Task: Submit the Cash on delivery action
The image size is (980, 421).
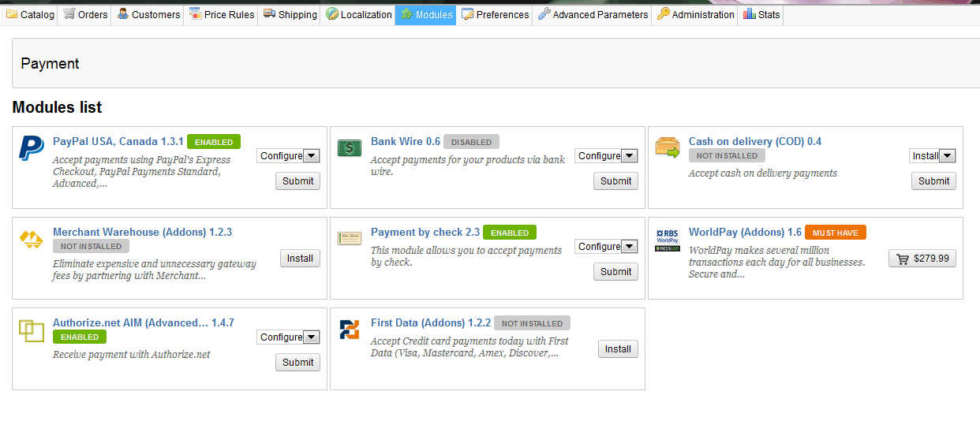Action: 933,181
